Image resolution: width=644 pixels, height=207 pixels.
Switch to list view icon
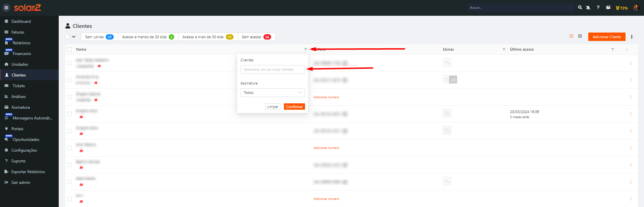[571, 36]
